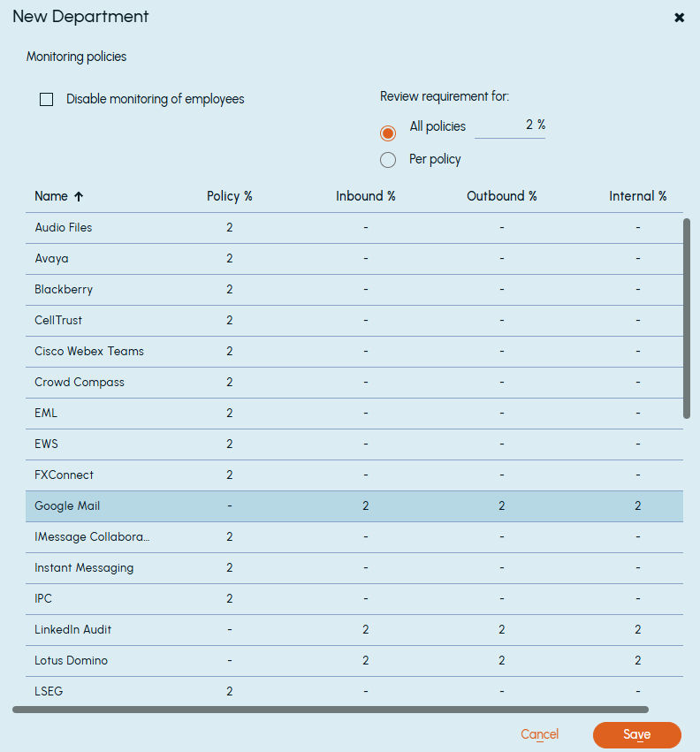Viewport: 700px width, 752px height.
Task: Select the EML policy row
Action: (x=354, y=414)
